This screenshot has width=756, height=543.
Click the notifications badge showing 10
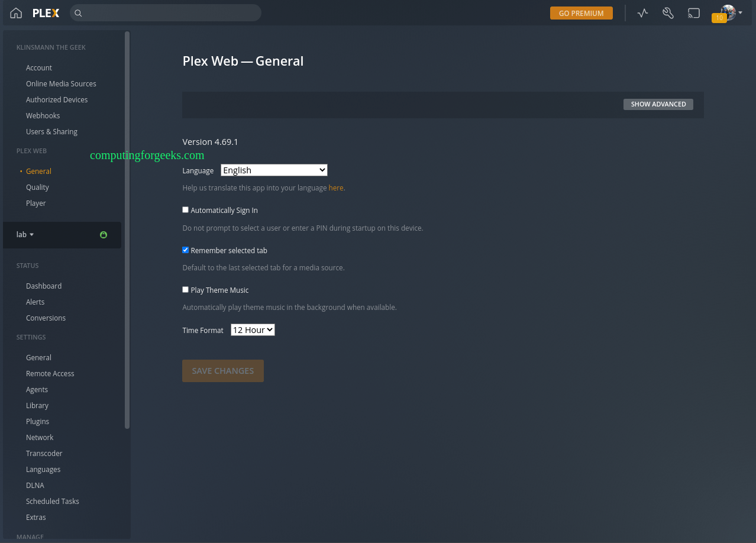pyautogui.click(x=719, y=18)
